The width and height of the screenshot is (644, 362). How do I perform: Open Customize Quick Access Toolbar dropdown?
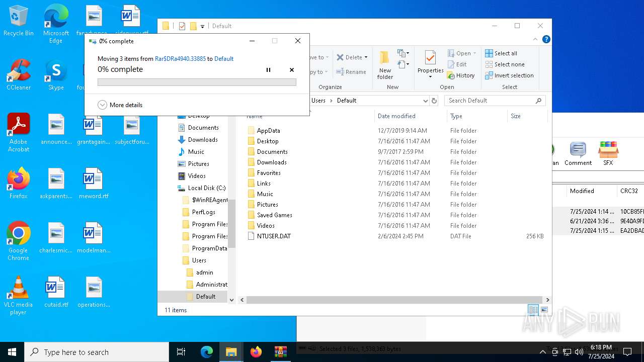tap(202, 26)
